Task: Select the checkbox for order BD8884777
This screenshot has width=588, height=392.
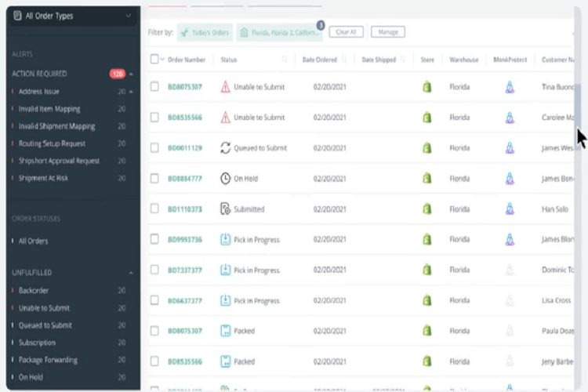Action: (154, 178)
